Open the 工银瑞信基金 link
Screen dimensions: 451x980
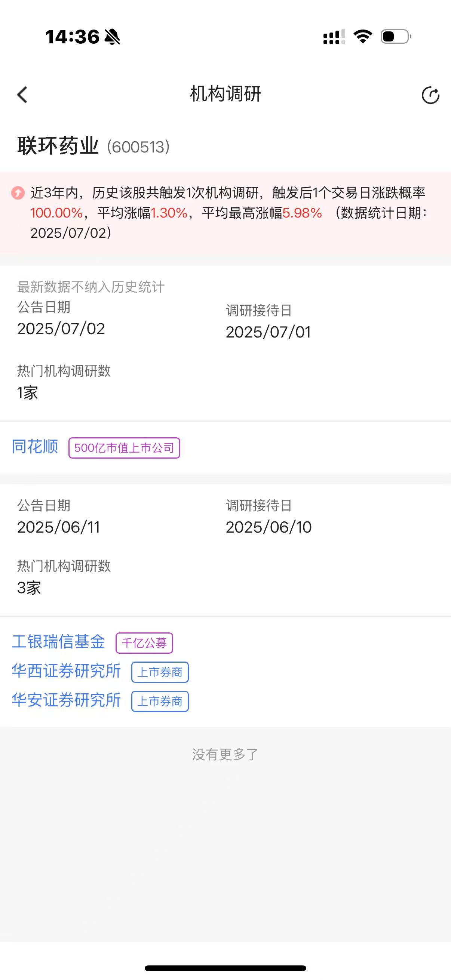[58, 642]
